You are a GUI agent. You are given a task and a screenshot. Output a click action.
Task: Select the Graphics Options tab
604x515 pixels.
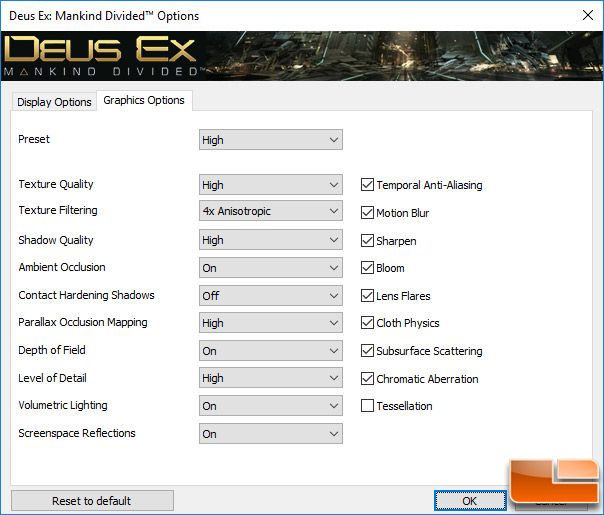click(144, 101)
